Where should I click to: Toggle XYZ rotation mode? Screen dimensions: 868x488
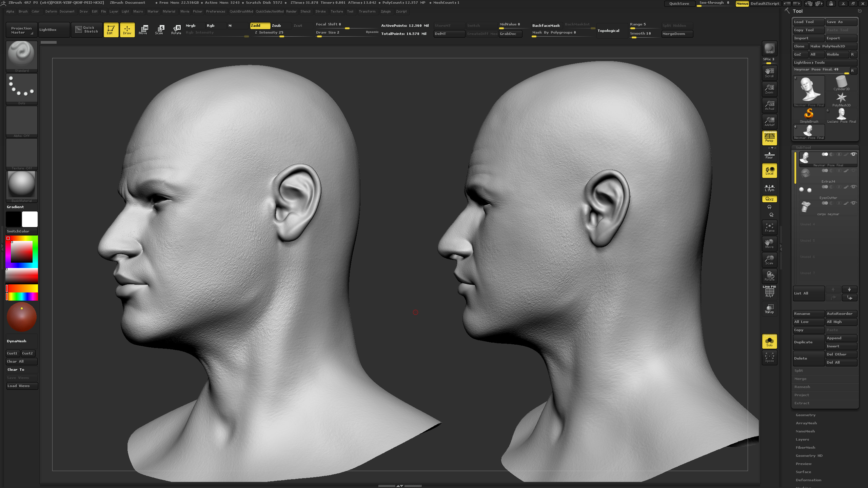(769, 199)
